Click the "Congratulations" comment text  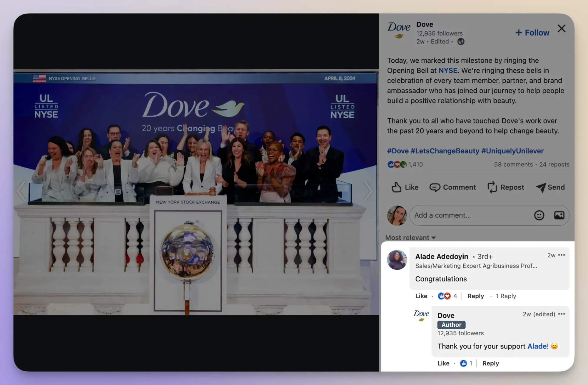(441, 279)
